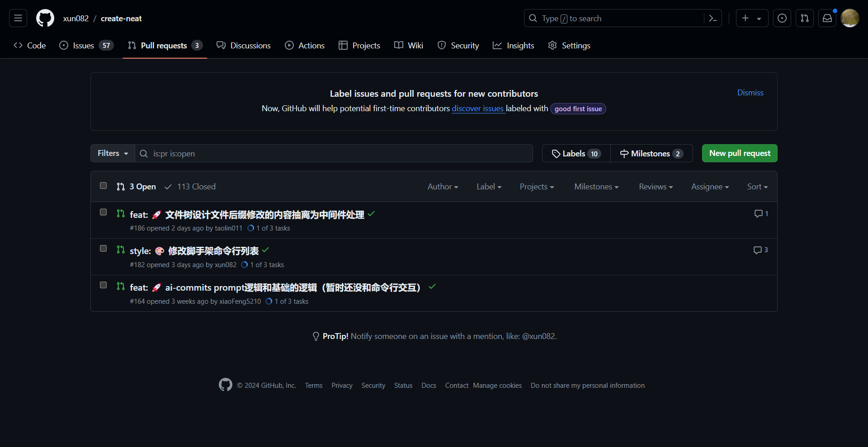Click the GitHub logo in the header

point(45,18)
